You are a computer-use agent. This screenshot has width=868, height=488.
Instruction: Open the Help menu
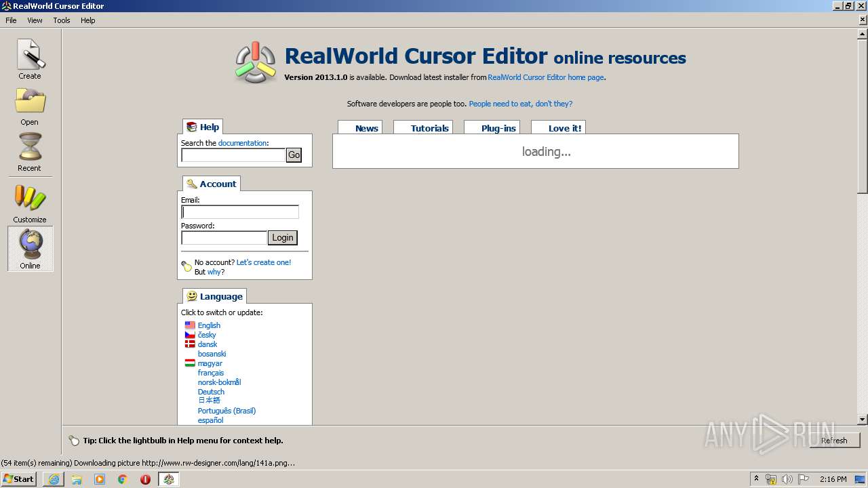pos(88,20)
